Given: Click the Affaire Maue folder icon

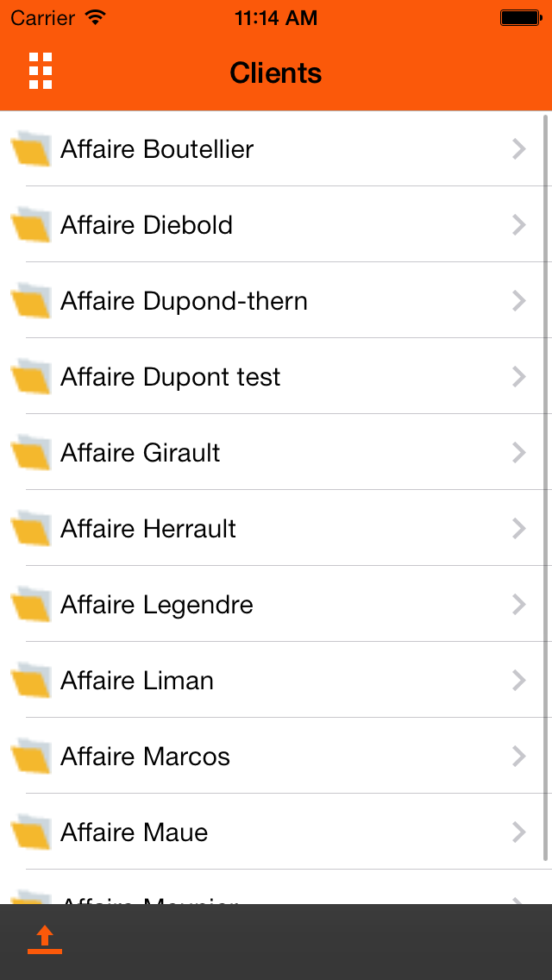Looking at the screenshot, I should pyautogui.click(x=31, y=832).
